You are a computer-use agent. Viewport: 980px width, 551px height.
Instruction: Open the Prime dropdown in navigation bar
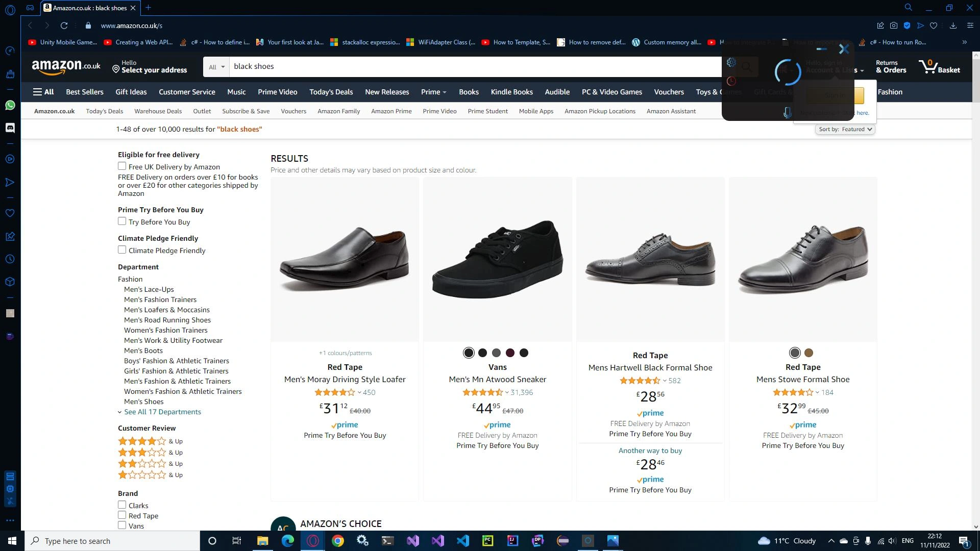tap(433, 92)
